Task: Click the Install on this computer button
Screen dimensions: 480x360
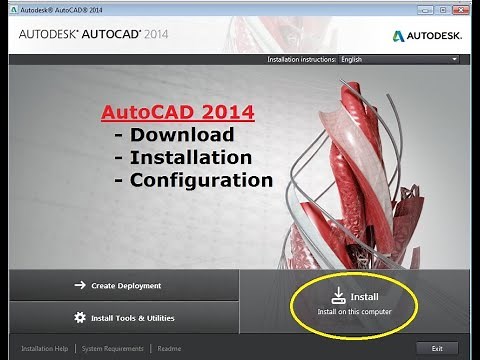Action: click(x=354, y=302)
